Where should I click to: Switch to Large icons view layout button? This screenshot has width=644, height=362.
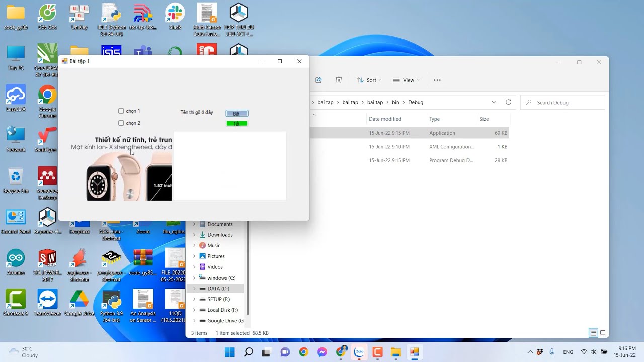pyautogui.click(x=603, y=333)
